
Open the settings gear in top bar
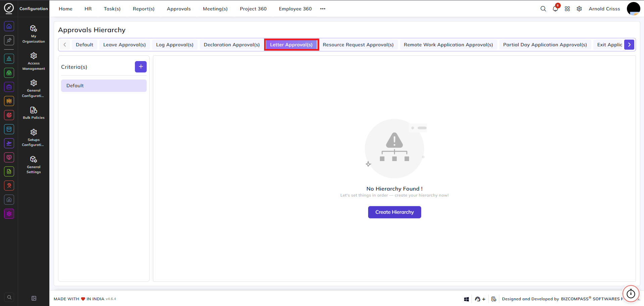tap(579, 9)
